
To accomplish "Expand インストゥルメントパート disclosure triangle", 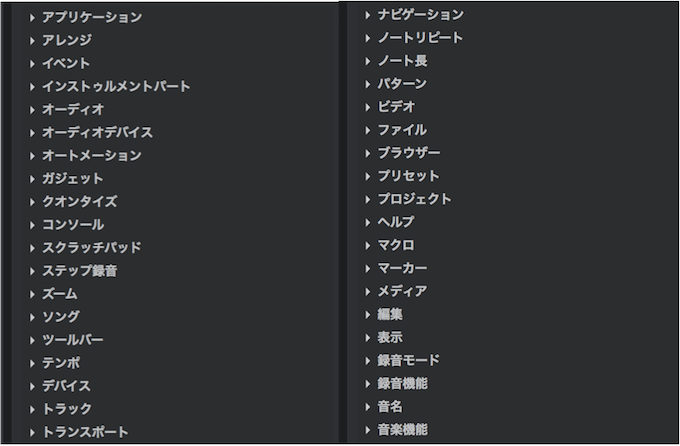I will click(32, 87).
